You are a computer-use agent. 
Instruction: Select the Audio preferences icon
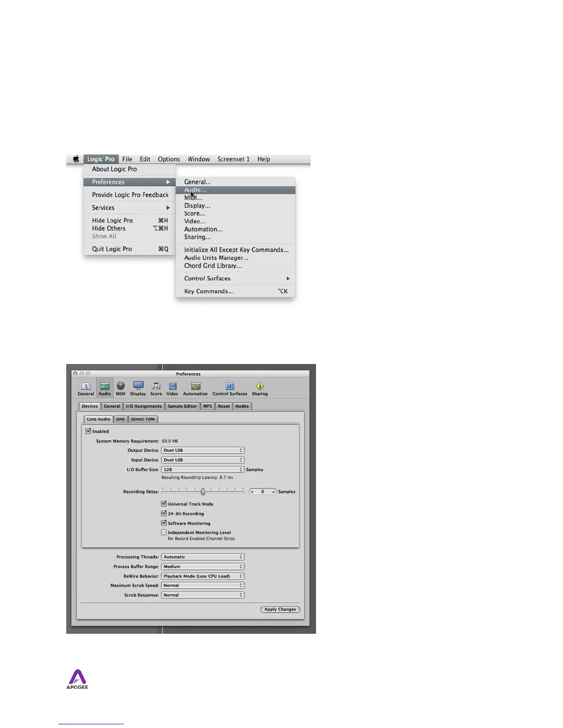(x=105, y=389)
